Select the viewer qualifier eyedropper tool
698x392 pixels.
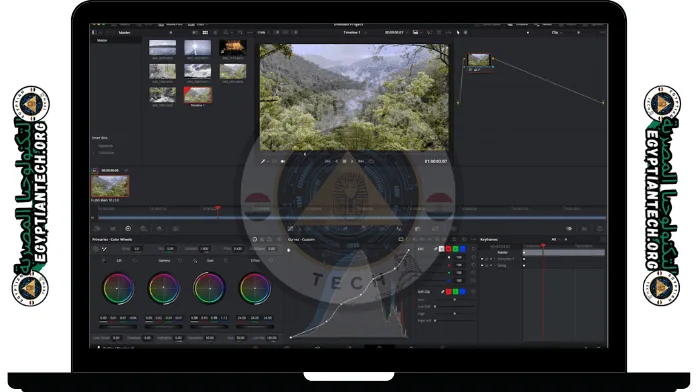(263, 161)
